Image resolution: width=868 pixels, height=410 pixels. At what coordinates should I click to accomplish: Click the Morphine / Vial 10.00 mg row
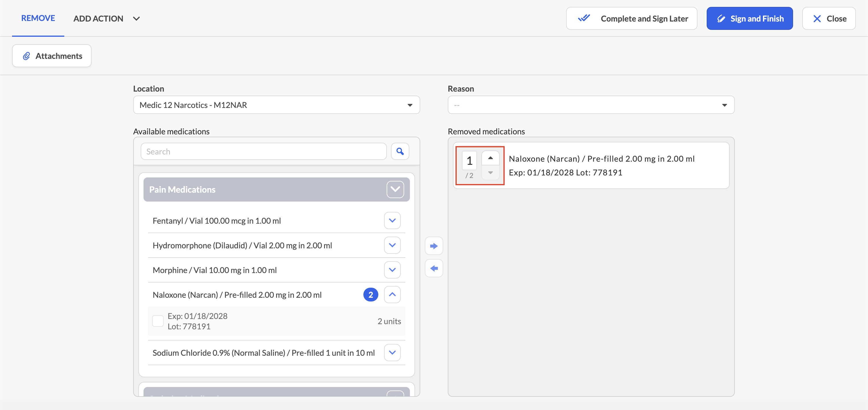[276, 270]
